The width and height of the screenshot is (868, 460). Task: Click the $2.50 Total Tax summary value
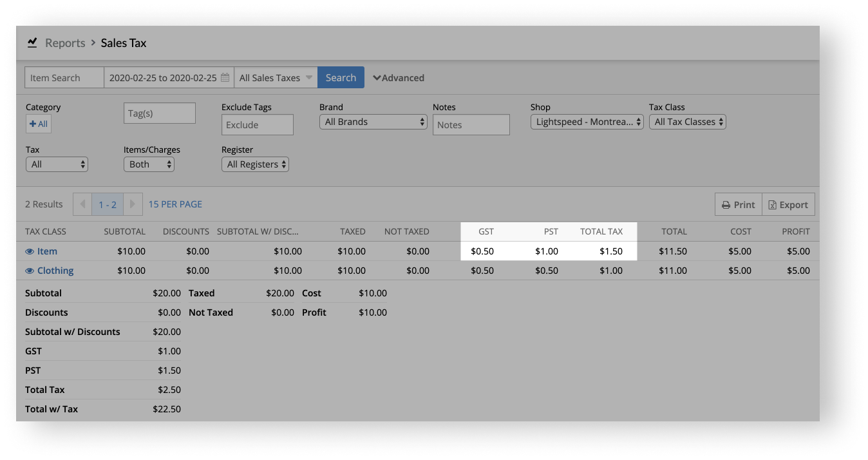169,389
